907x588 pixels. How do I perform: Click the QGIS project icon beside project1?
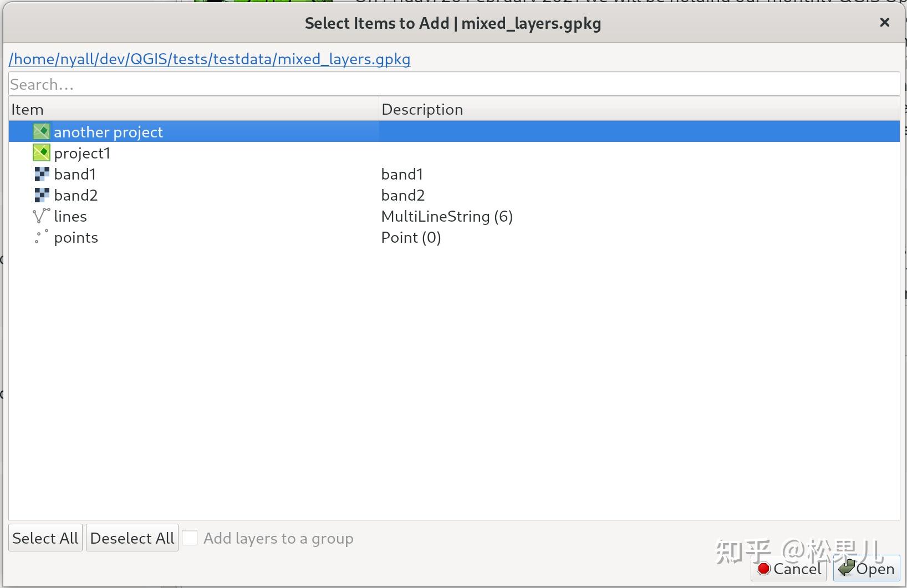pyautogui.click(x=41, y=153)
